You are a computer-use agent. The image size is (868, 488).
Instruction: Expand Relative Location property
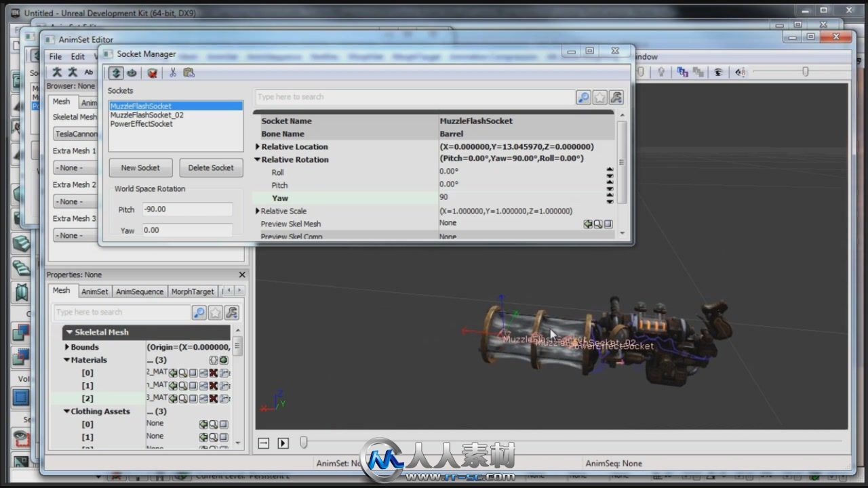click(x=258, y=147)
